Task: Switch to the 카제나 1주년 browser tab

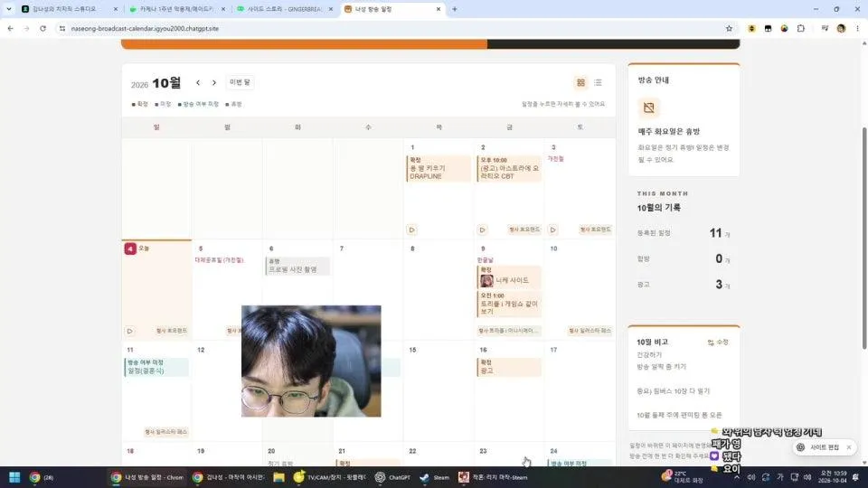Action: (x=176, y=9)
